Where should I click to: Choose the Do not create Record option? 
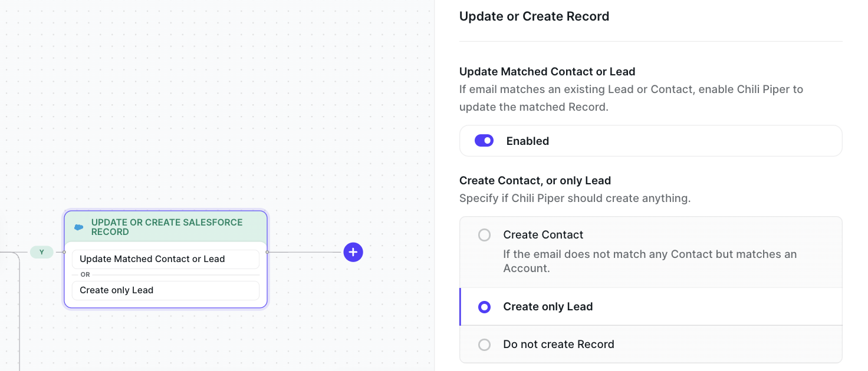click(x=484, y=344)
